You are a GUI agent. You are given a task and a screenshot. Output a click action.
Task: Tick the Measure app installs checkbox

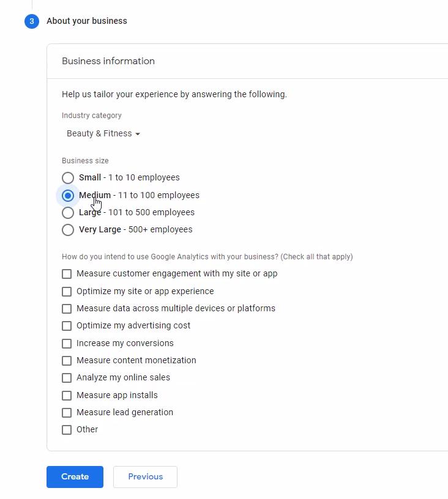[67, 396]
